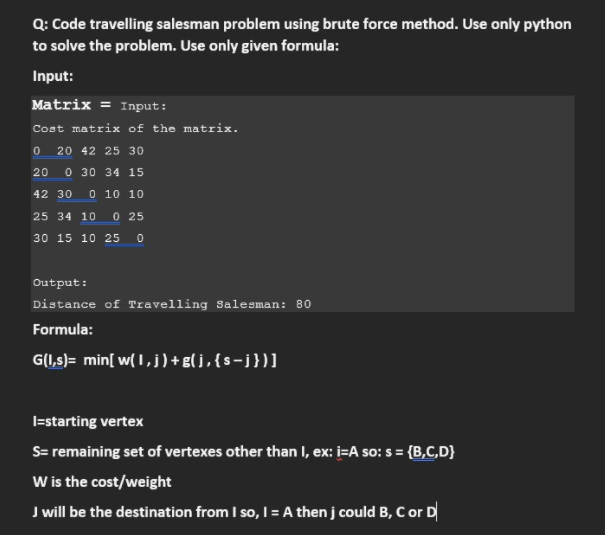The image size is (605, 535).
Task: Click the 'Output:' label in code block
Action: (60, 282)
